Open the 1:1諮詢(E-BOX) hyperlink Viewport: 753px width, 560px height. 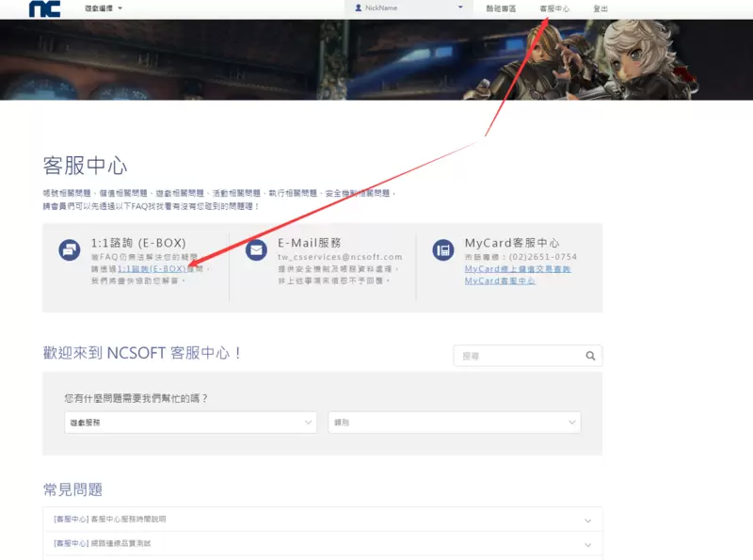coord(152,269)
